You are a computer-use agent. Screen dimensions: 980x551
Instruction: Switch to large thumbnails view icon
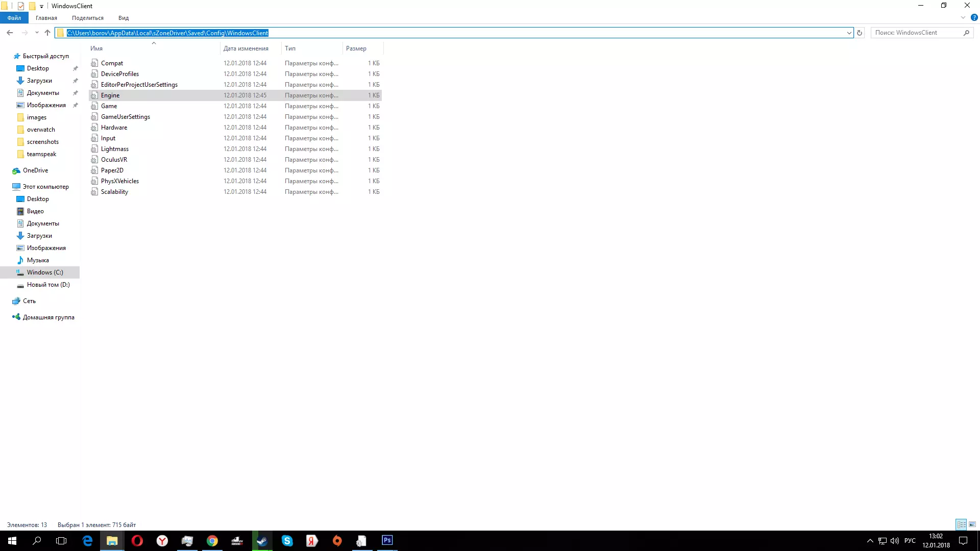972,524
